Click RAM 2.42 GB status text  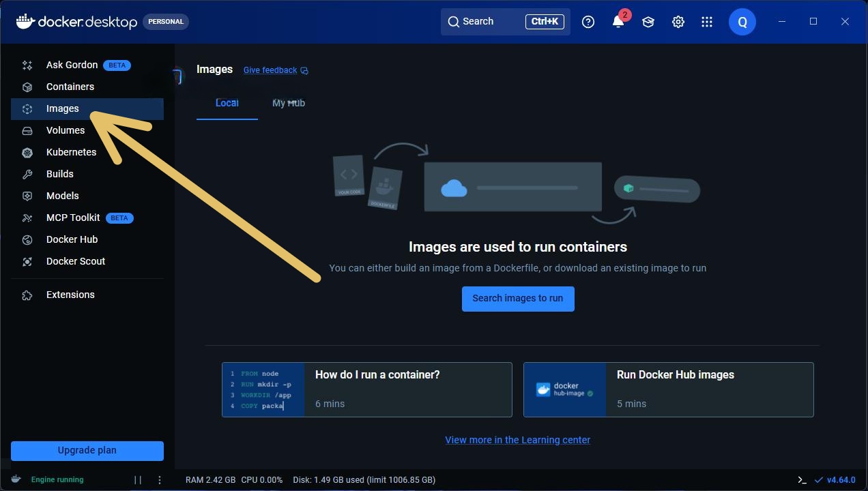point(211,480)
